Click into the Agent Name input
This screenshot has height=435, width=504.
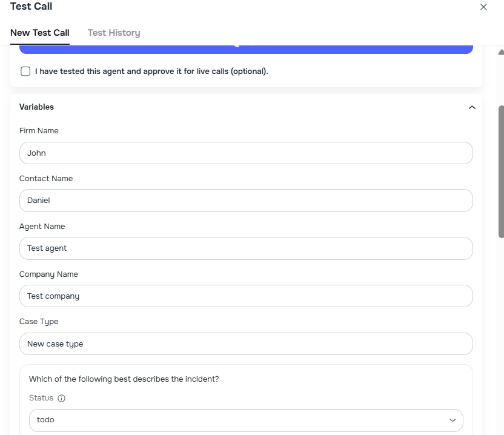click(246, 248)
